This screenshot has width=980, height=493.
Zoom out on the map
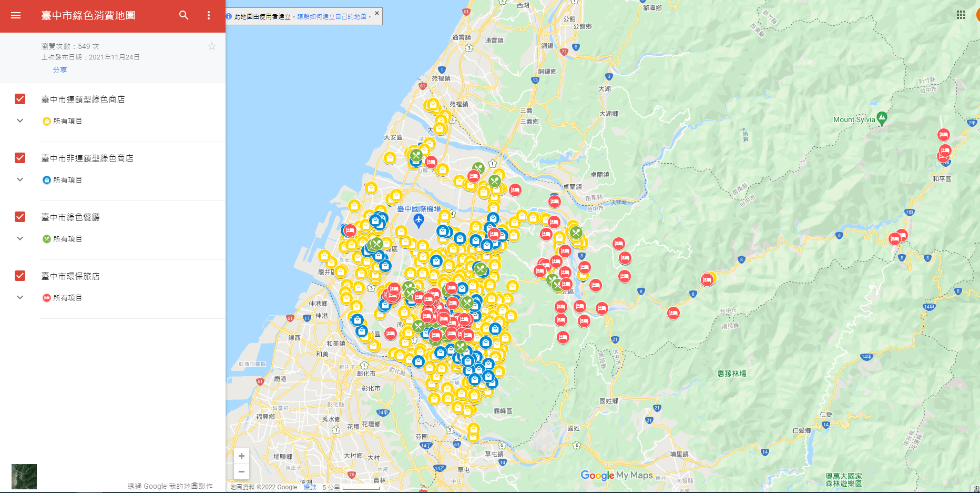pyautogui.click(x=241, y=471)
